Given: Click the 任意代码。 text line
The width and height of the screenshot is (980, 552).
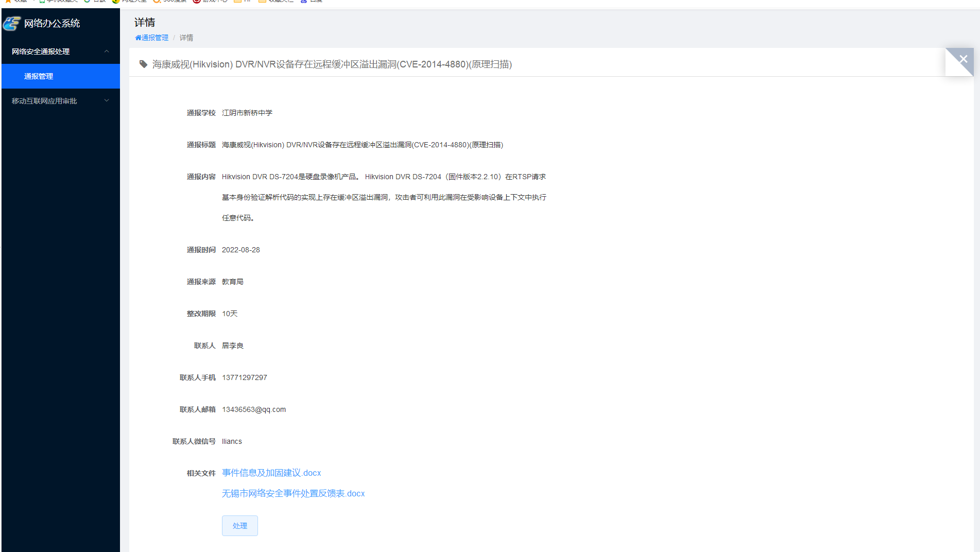Looking at the screenshot, I should [x=238, y=218].
